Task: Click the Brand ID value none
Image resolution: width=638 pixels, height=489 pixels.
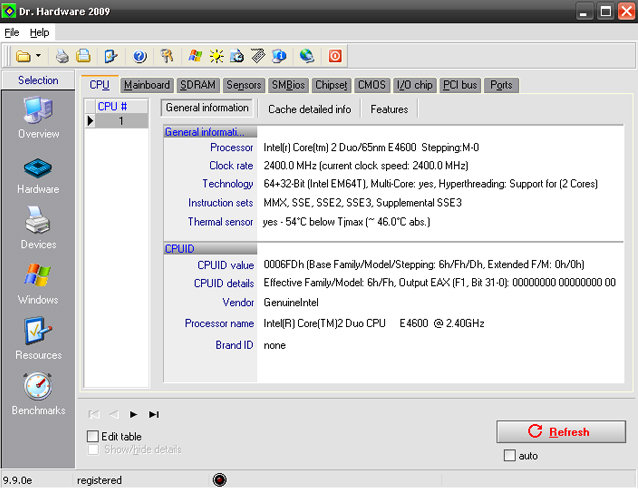Action: pos(275,345)
